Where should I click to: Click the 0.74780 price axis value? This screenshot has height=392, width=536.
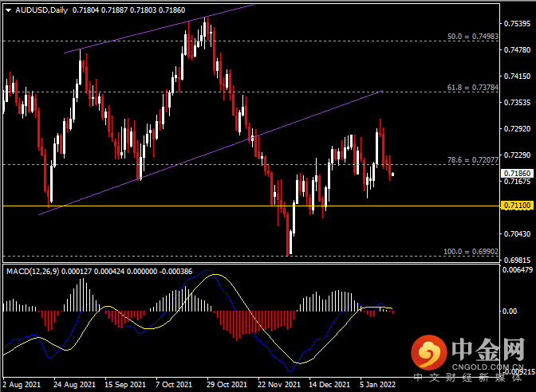(x=517, y=50)
